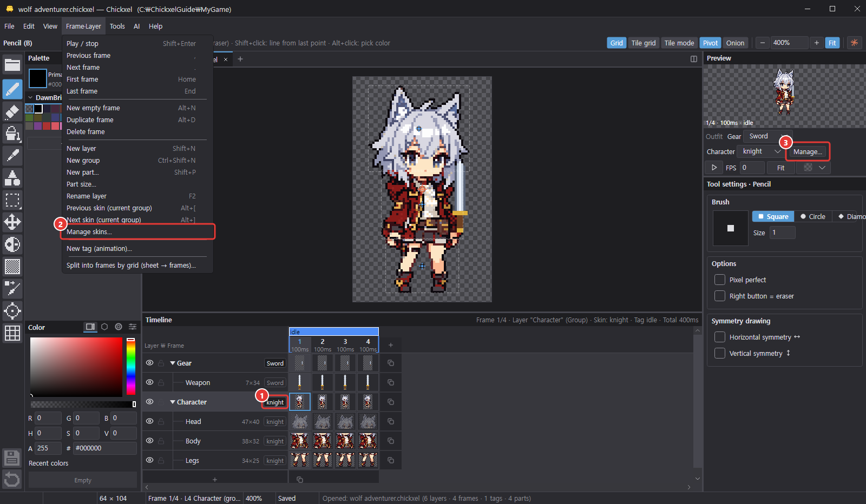Open the Gear outfit Sword dropdown
Viewport: 866px width, 504px height.
[767, 136]
